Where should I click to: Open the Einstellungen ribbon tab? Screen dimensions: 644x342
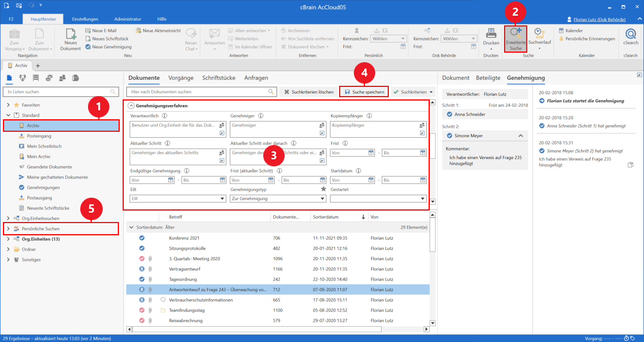(85, 19)
